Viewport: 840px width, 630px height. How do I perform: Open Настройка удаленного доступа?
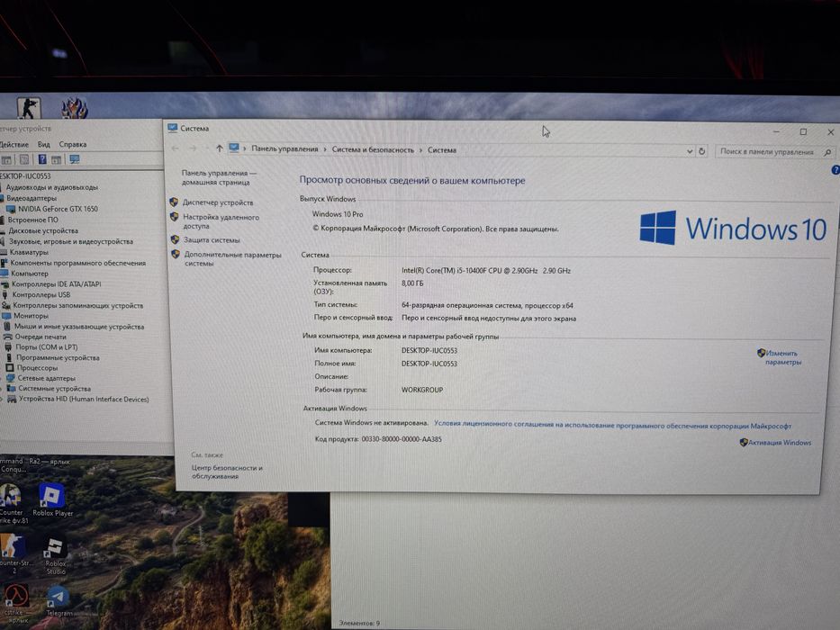pos(221,221)
